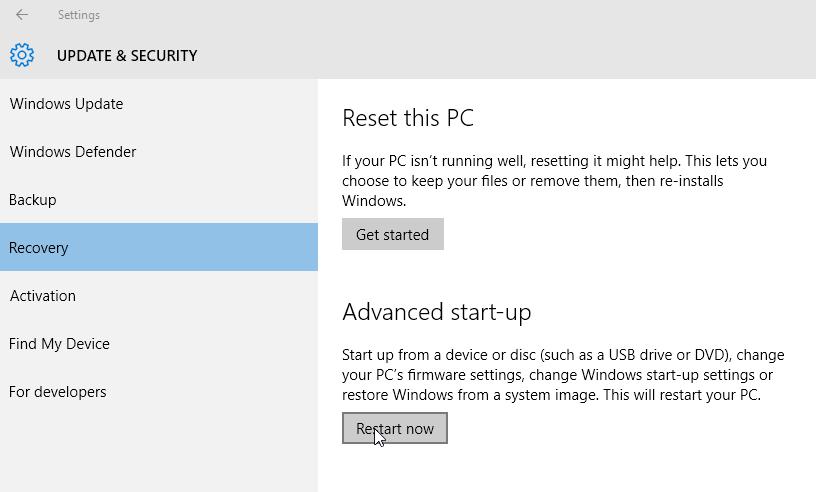
Task: Click empty title bar area right of Settings
Action: 450,15
